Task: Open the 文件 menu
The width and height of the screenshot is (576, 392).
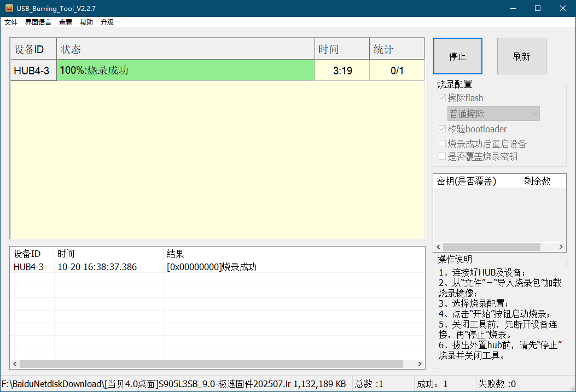Action: [11, 22]
